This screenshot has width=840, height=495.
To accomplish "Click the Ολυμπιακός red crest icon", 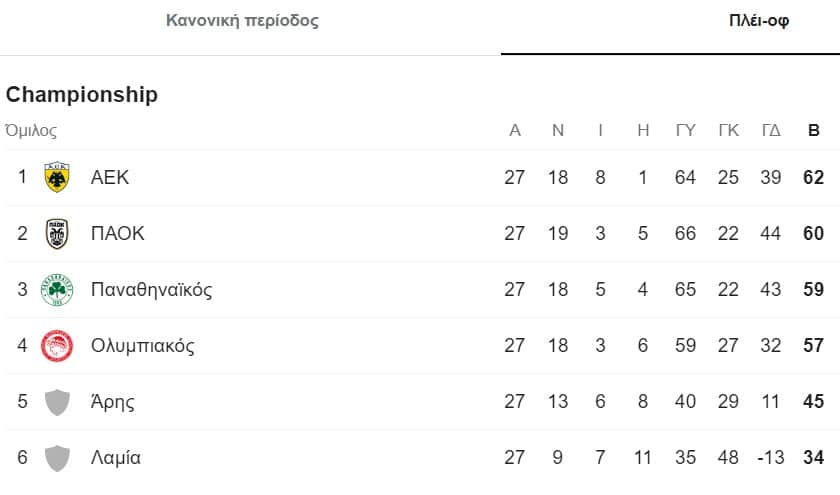I will coord(57,346).
